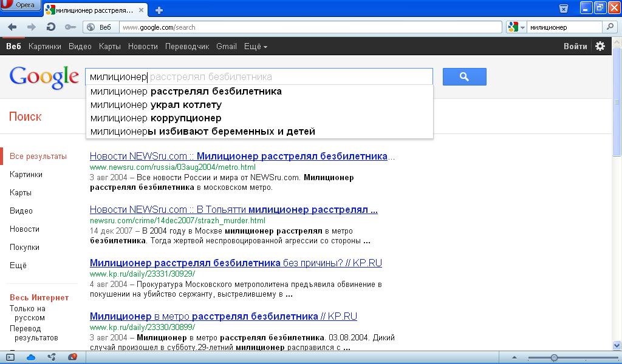This screenshot has width=622, height=364.
Task: Click the Opera menu button
Action: [21, 5]
